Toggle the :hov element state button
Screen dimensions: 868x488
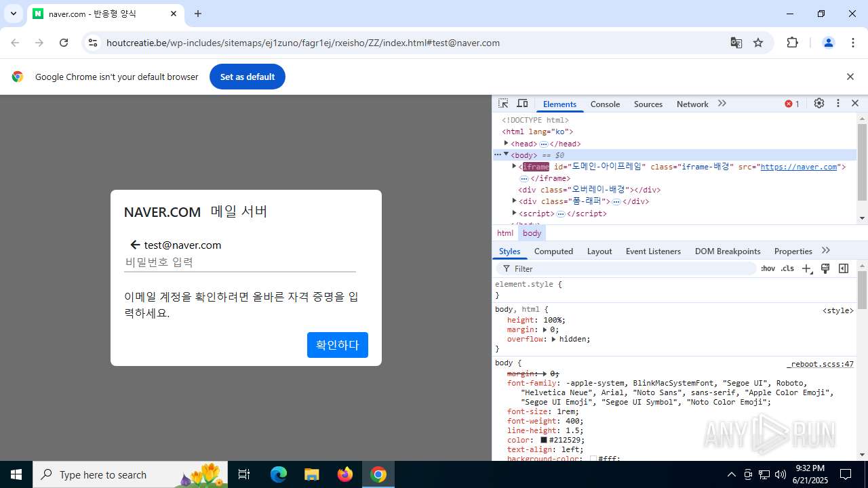tap(768, 269)
